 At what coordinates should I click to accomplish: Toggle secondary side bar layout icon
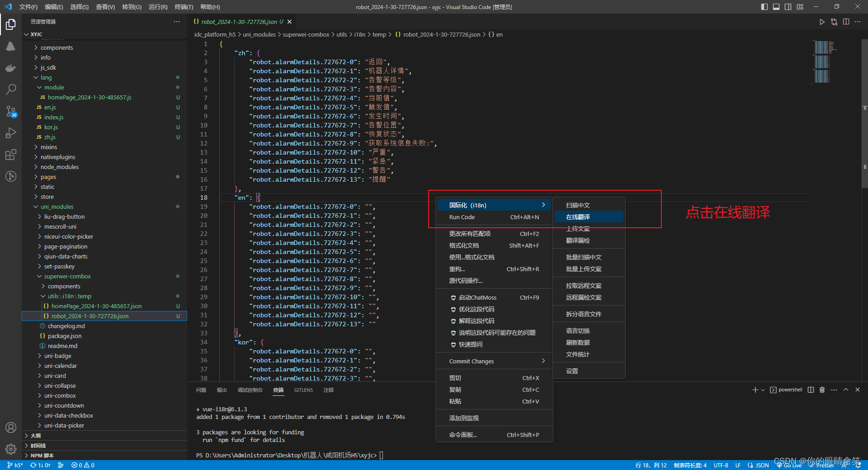click(788, 7)
